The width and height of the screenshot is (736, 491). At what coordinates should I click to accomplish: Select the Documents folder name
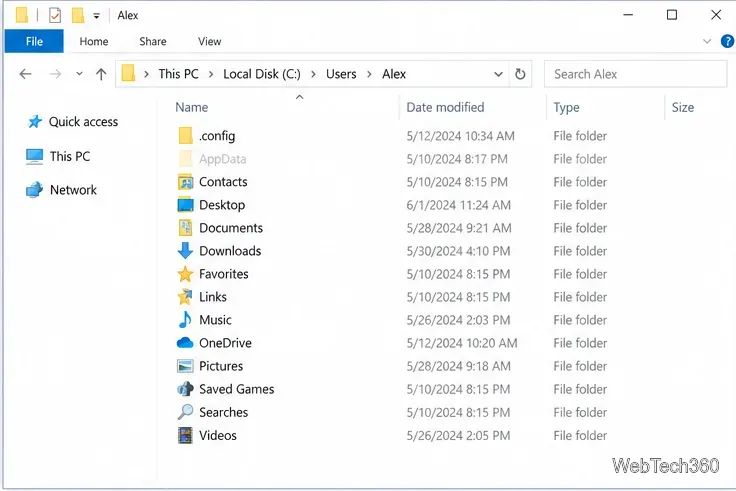(x=231, y=228)
